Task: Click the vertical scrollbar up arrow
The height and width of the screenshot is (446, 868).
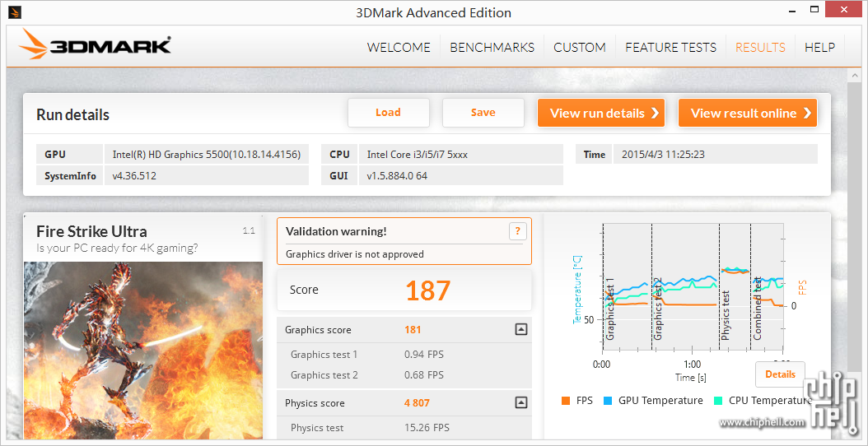Action: (x=853, y=75)
